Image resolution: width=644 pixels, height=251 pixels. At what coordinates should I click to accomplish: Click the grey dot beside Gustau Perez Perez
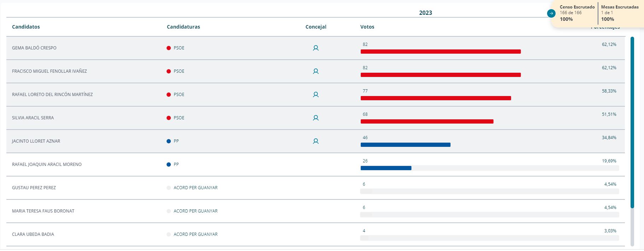pos(169,188)
